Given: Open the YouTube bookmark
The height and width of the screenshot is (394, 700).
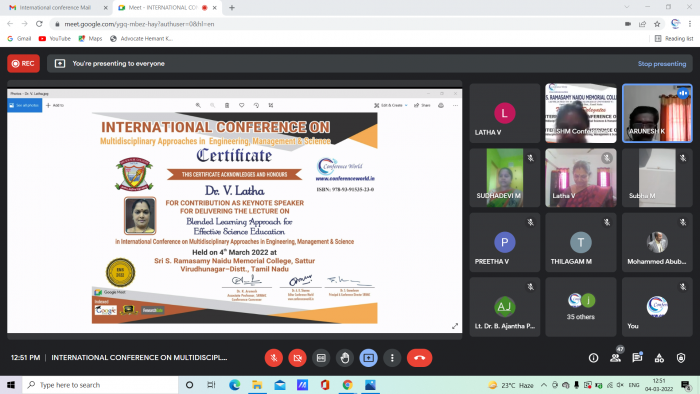Looking at the screenshot, I should pyautogui.click(x=55, y=39).
